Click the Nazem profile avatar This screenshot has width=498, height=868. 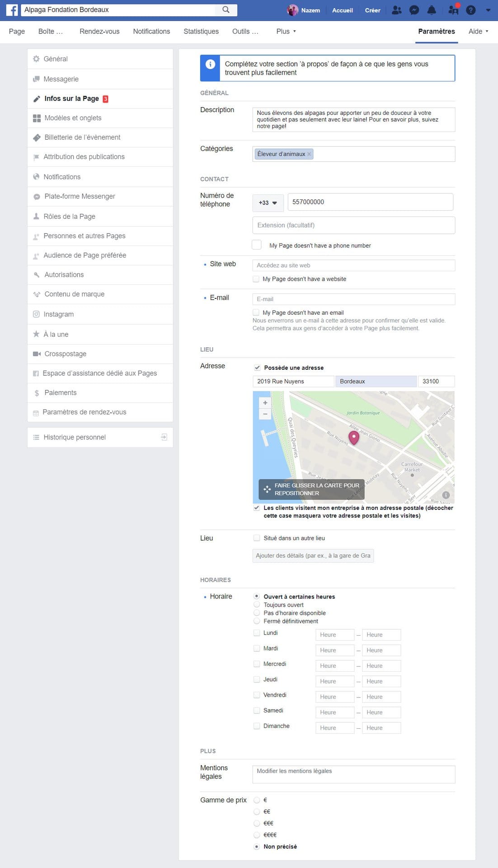[293, 10]
